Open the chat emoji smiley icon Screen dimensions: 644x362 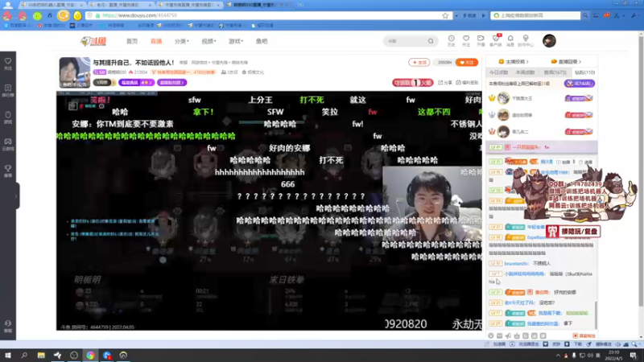coord(491,335)
